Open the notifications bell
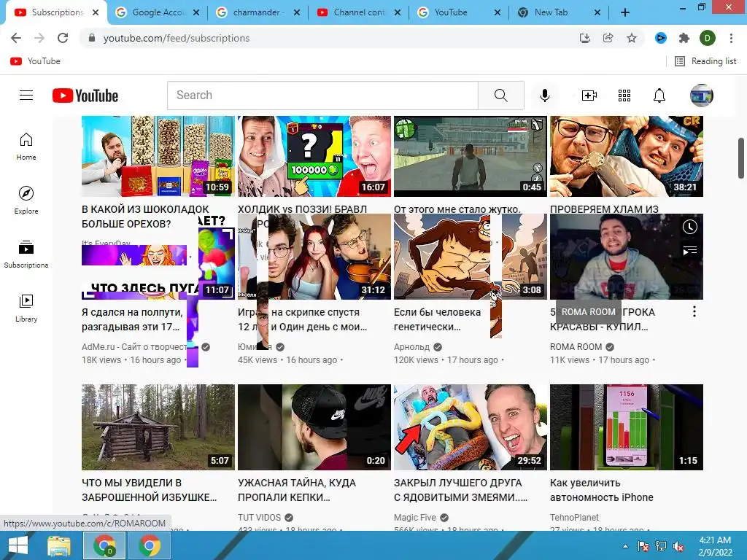 (x=659, y=96)
